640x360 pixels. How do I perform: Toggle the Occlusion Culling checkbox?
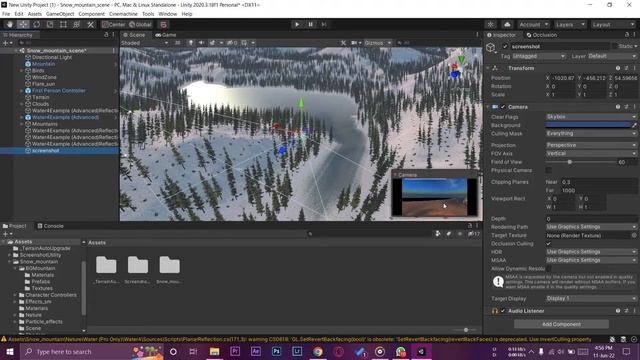pos(549,244)
